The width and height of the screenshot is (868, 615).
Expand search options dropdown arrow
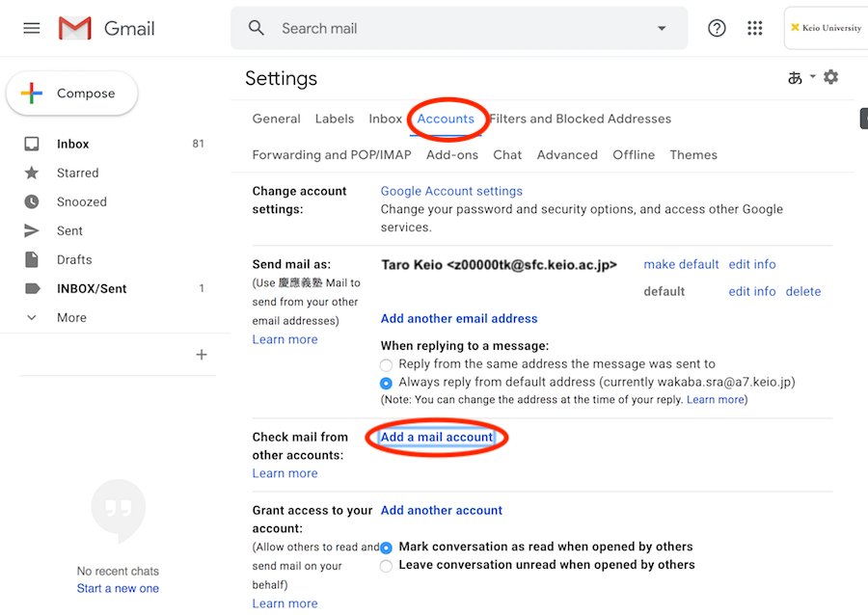coord(662,28)
